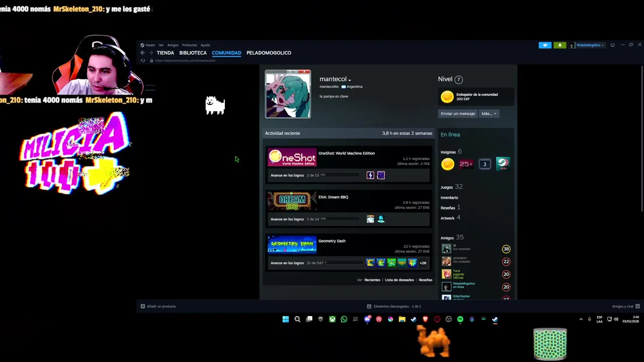This screenshot has width=644, height=362.
Task: Open the Reseñas link in sidebar
Action: (x=448, y=208)
